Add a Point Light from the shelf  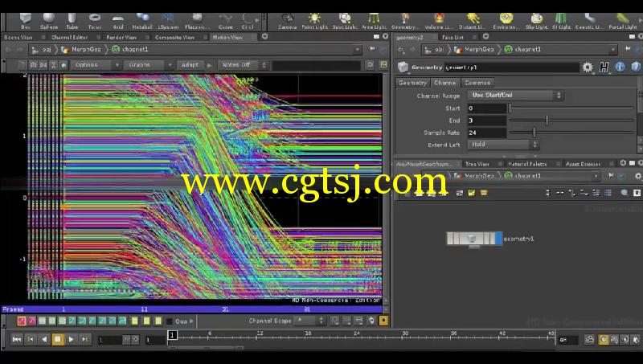(314, 21)
